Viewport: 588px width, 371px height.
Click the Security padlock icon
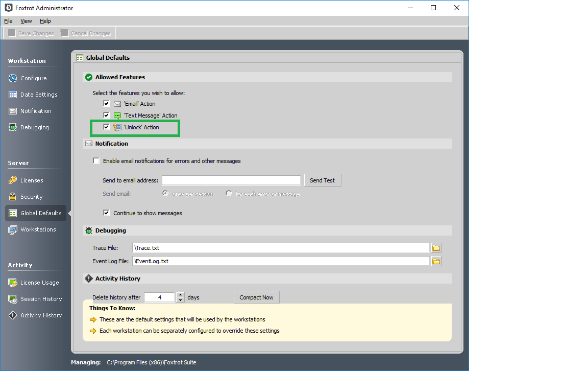(13, 197)
